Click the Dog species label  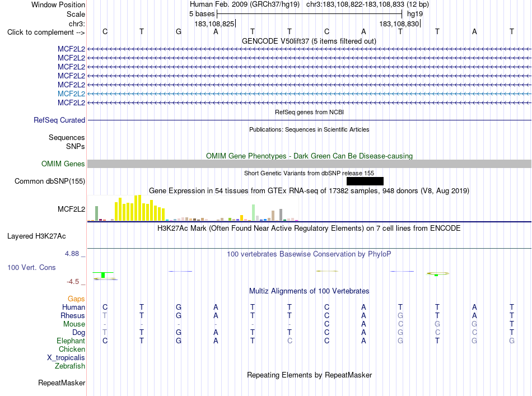click(x=78, y=333)
